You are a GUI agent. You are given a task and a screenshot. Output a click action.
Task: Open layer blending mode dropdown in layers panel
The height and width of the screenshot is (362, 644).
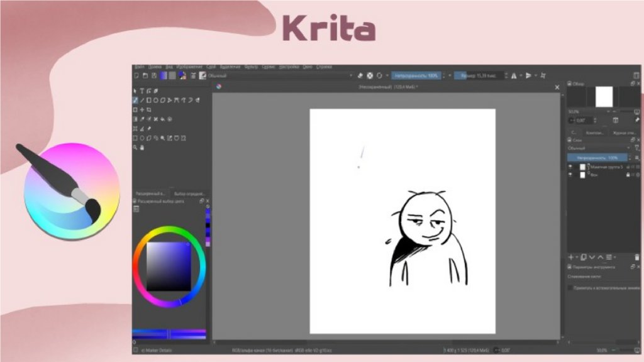click(597, 148)
